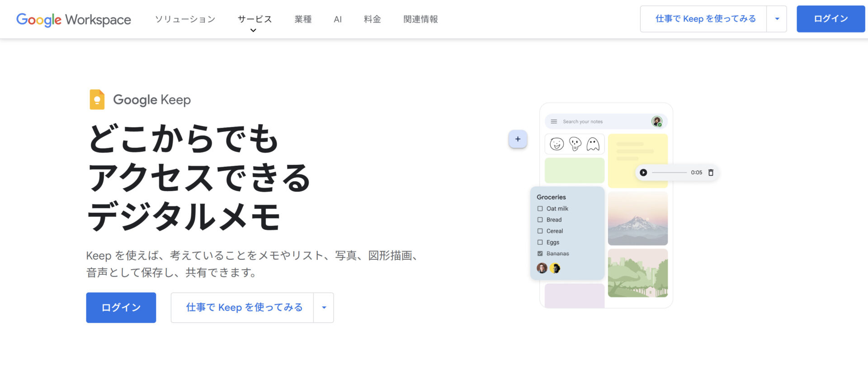The image size is (868, 366).
Task: Click the audio progress slider track
Action: tap(669, 173)
